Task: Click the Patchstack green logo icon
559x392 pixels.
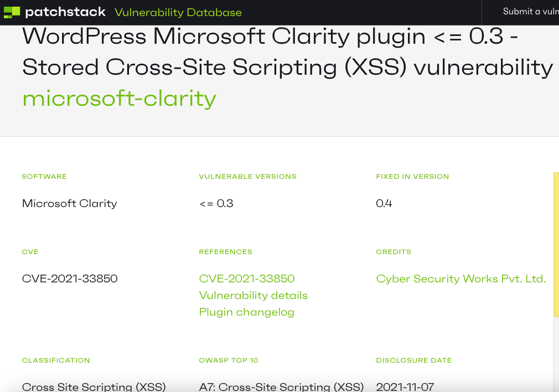Action: tap(12, 13)
